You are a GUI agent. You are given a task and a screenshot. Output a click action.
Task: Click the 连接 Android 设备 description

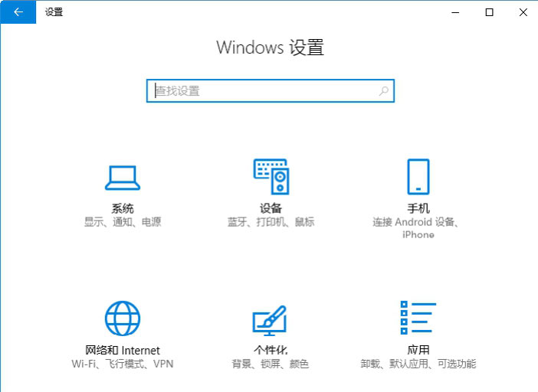point(416,228)
